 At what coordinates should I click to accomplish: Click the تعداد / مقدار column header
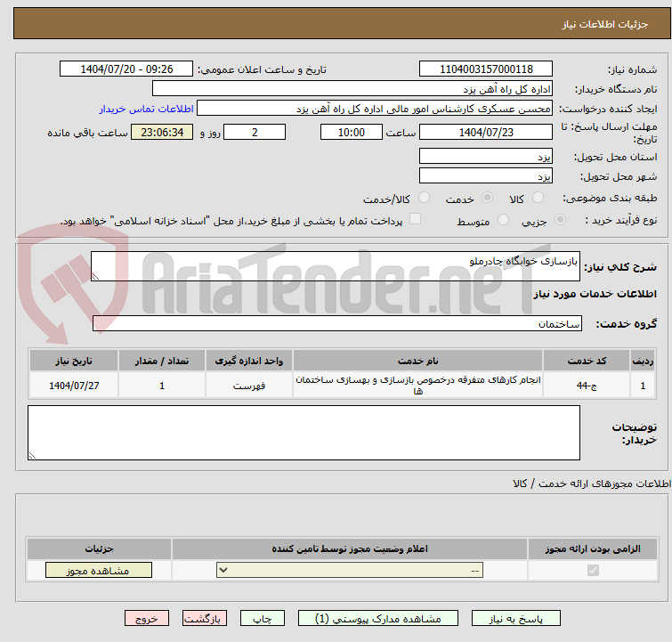[162, 361]
